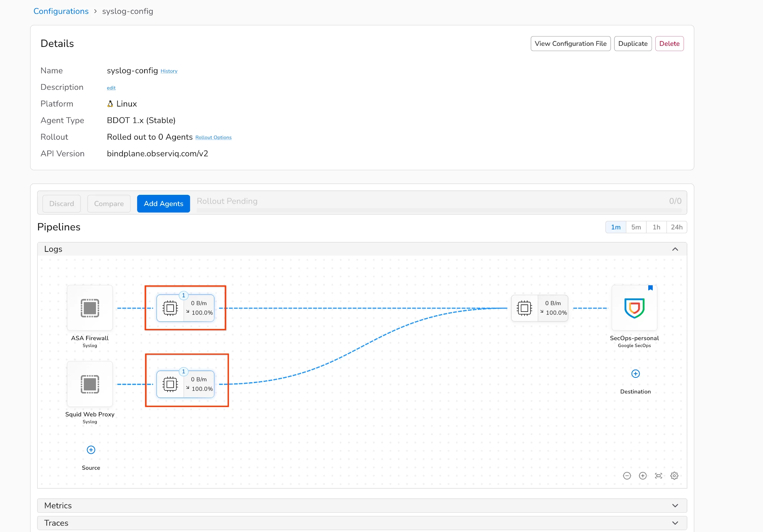Click the ASA Firewall syslog source icon

coord(90,308)
